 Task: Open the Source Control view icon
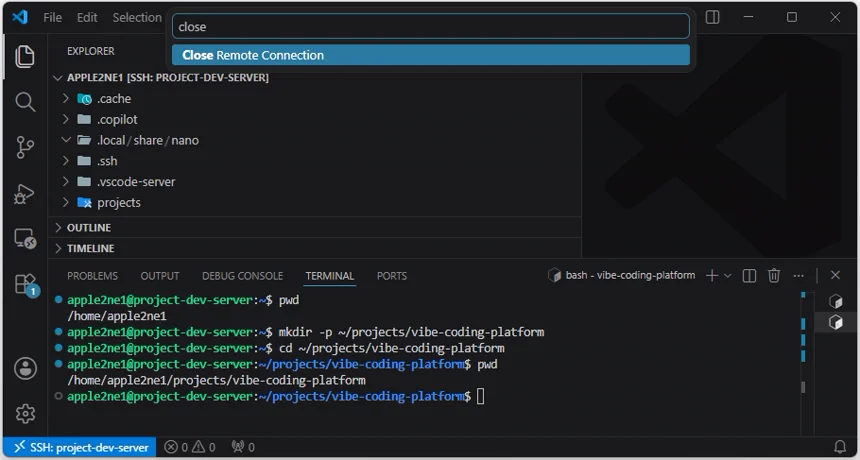pyautogui.click(x=25, y=147)
